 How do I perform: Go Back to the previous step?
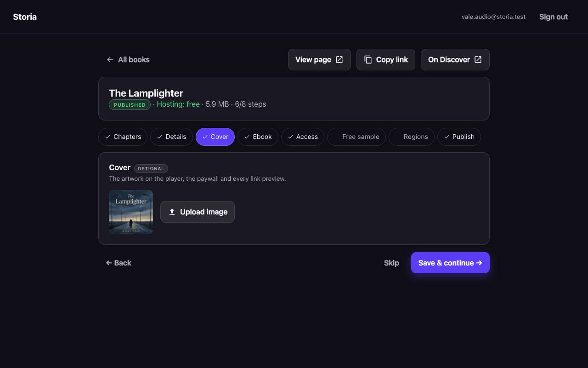point(119,263)
